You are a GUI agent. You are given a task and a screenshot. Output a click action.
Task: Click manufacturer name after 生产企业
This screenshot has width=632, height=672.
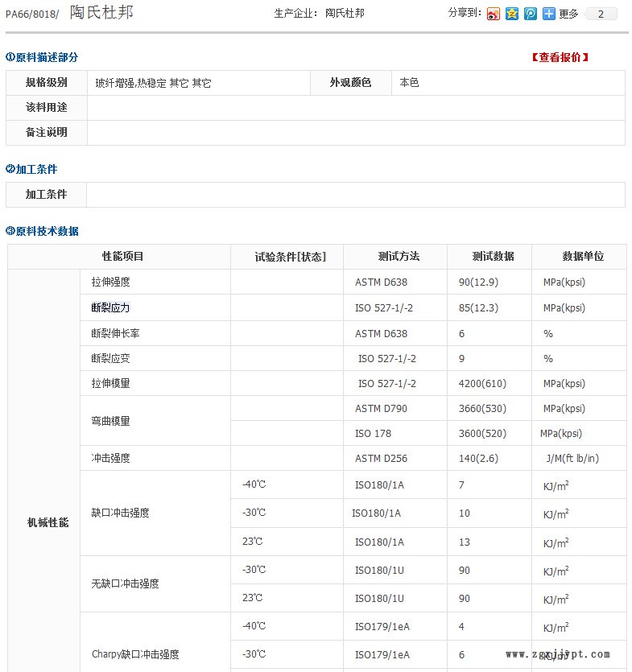(345, 14)
